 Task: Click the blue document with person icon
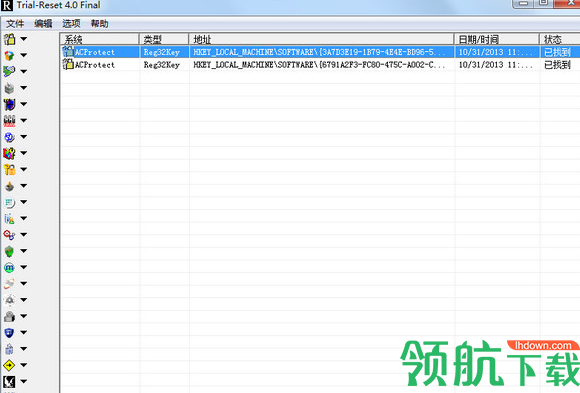[x=9, y=218]
